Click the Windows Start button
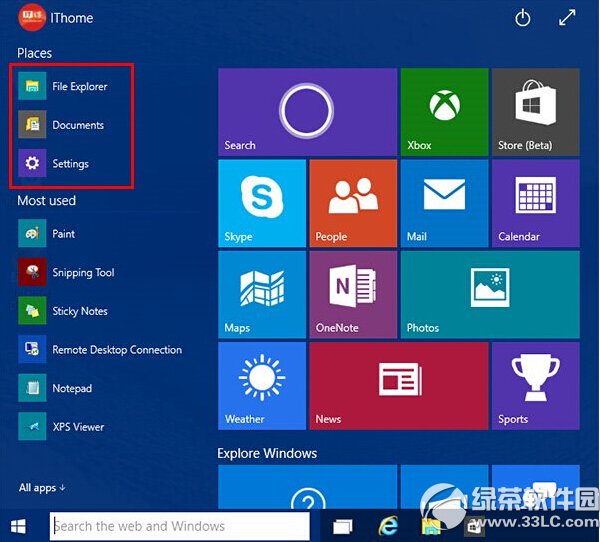Screen dimensions: 600x542 [18, 526]
